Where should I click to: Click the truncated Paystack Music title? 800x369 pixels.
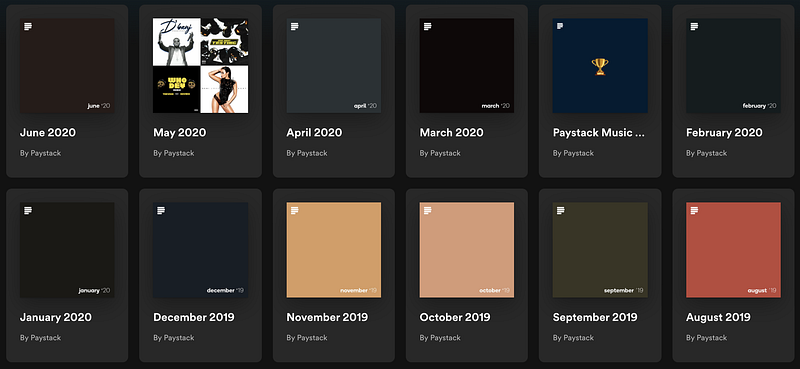click(x=599, y=133)
